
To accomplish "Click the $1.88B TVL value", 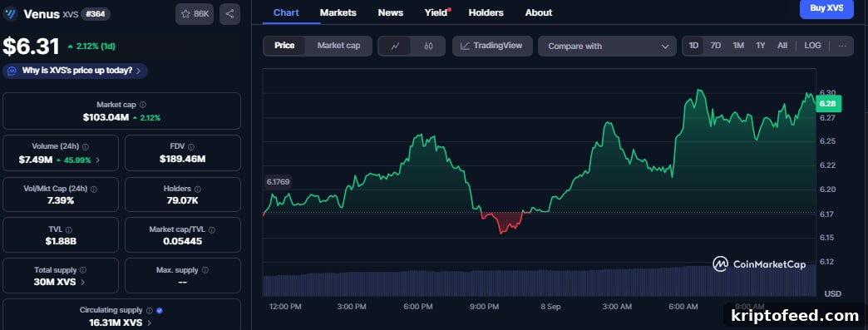I will click(61, 241).
